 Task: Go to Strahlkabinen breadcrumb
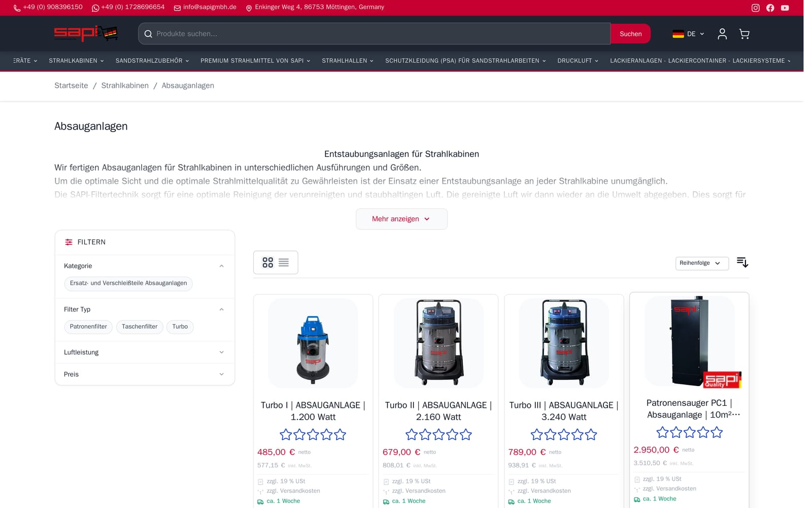[x=125, y=86]
